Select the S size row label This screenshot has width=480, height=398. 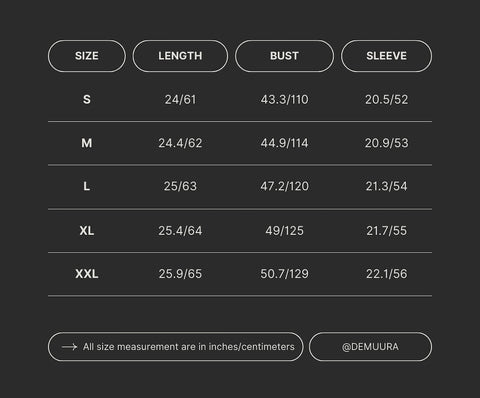(87, 99)
